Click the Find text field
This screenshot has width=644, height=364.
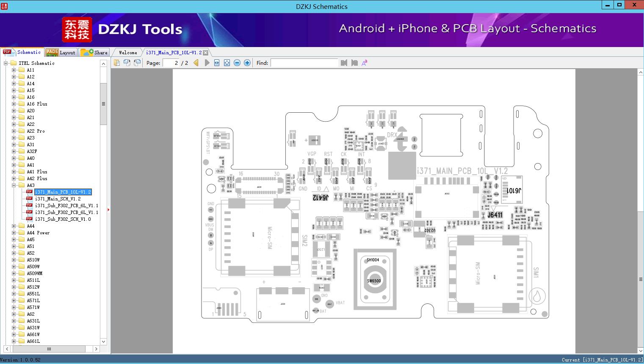tap(304, 63)
